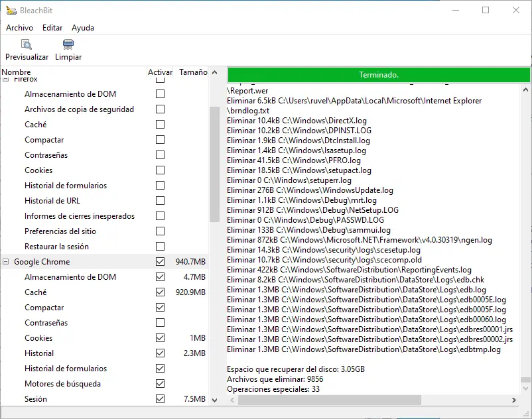Click the 920.9MB size value

click(190, 292)
